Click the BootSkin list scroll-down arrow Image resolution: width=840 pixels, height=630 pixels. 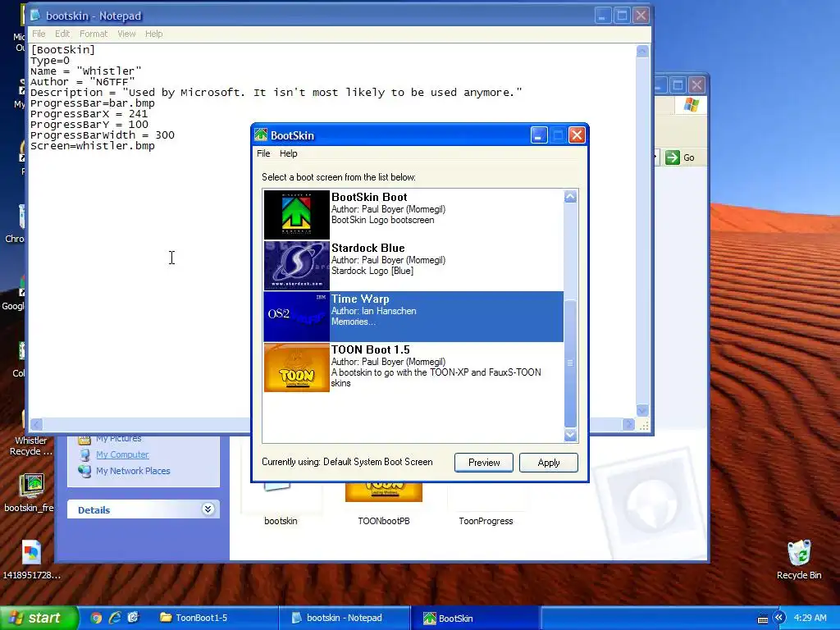tap(571, 435)
